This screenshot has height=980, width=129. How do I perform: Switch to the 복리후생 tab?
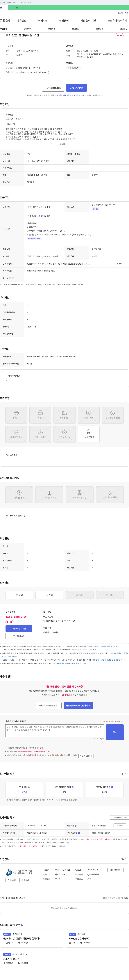click(x=76, y=29)
